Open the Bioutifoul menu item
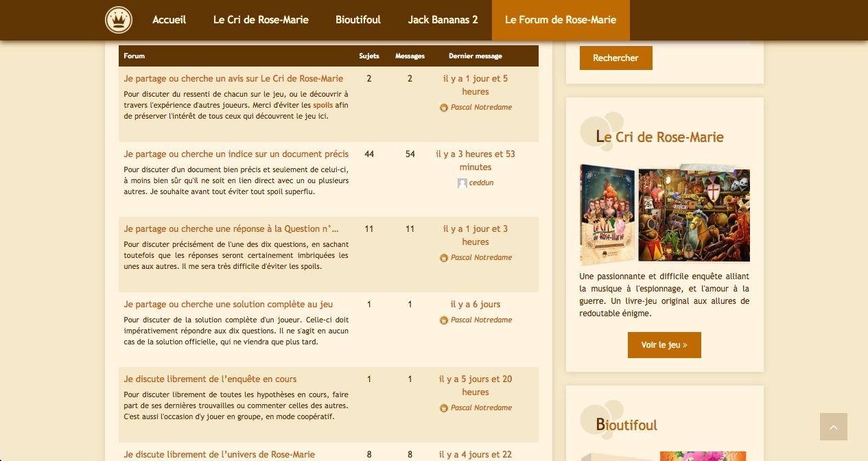 click(x=358, y=20)
